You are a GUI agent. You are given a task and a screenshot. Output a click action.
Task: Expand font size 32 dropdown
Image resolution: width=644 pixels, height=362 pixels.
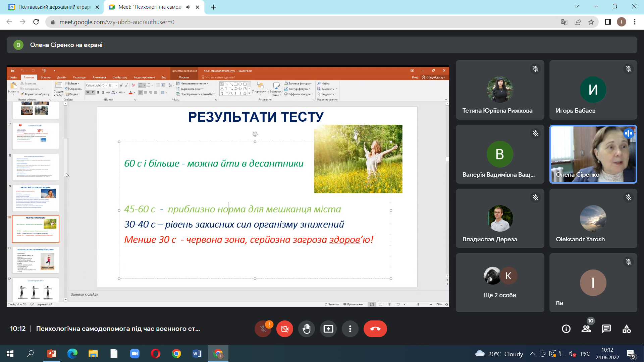[x=117, y=85]
